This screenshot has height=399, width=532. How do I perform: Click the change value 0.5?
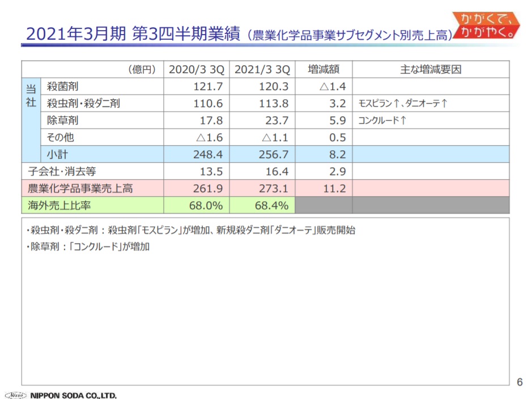338,137
